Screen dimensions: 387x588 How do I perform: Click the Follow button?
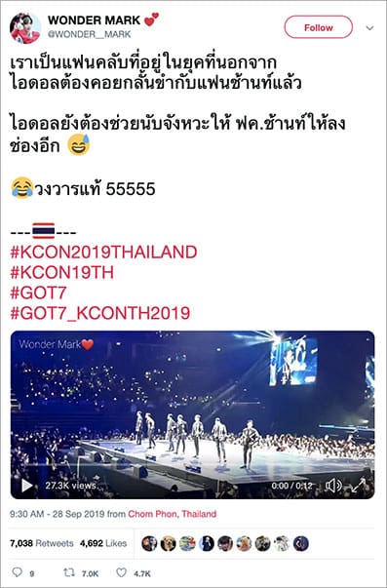point(319,27)
